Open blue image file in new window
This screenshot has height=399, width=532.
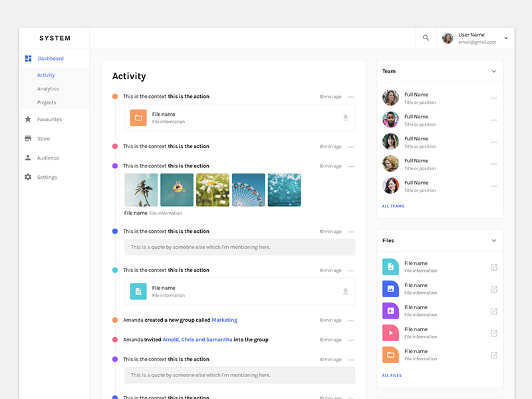[494, 289]
